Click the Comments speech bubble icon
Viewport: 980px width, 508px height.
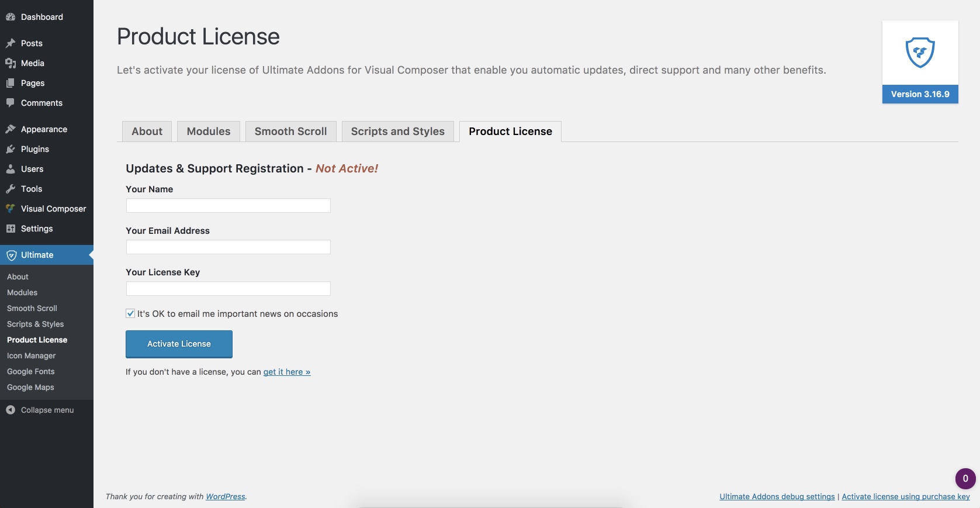click(11, 103)
